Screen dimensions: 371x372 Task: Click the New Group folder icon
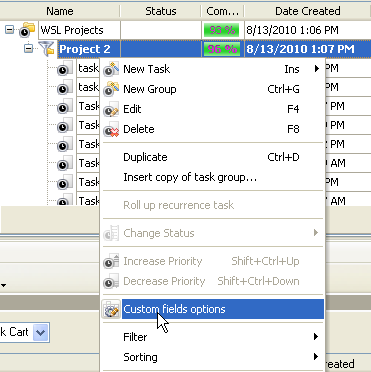point(111,89)
